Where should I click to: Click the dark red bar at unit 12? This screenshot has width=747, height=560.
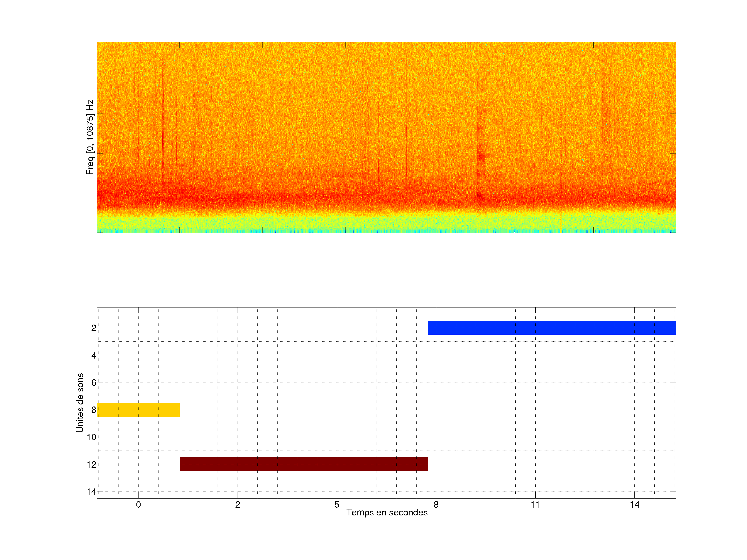coord(303,464)
